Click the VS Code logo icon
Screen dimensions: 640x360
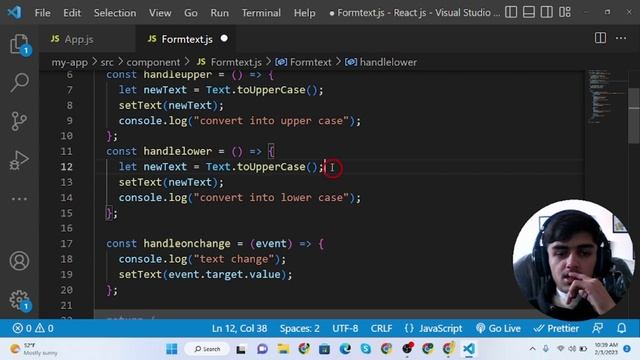click(x=15, y=12)
